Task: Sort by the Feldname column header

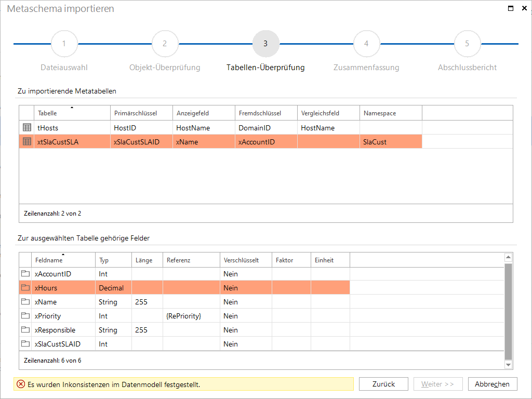Action: (63, 260)
